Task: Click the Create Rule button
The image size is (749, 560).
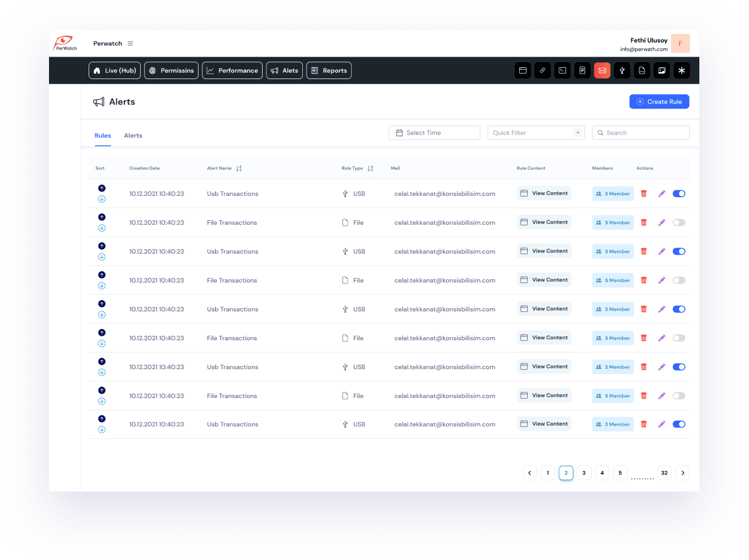Action: click(x=659, y=102)
